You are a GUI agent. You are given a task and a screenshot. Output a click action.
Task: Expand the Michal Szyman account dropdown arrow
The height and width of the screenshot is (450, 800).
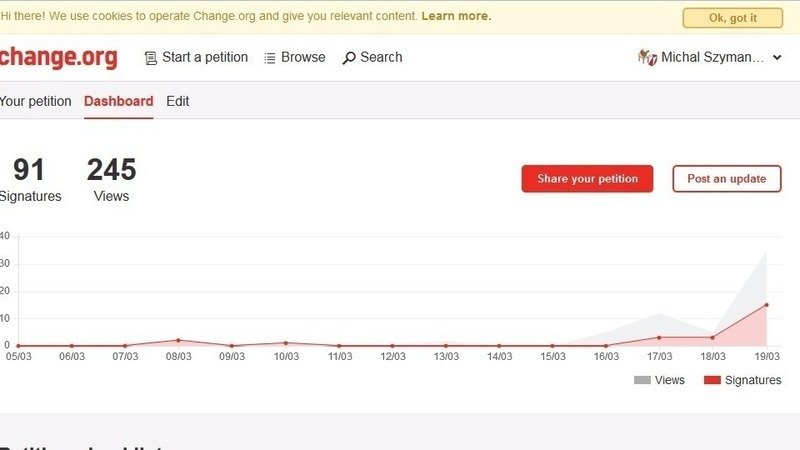point(777,58)
